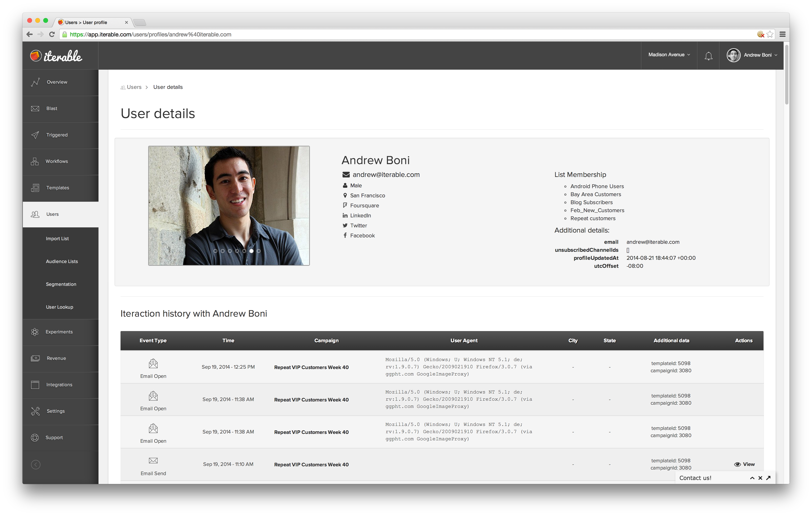Select Audience Lists submenu item
This screenshot has height=516, width=812.
62,262
